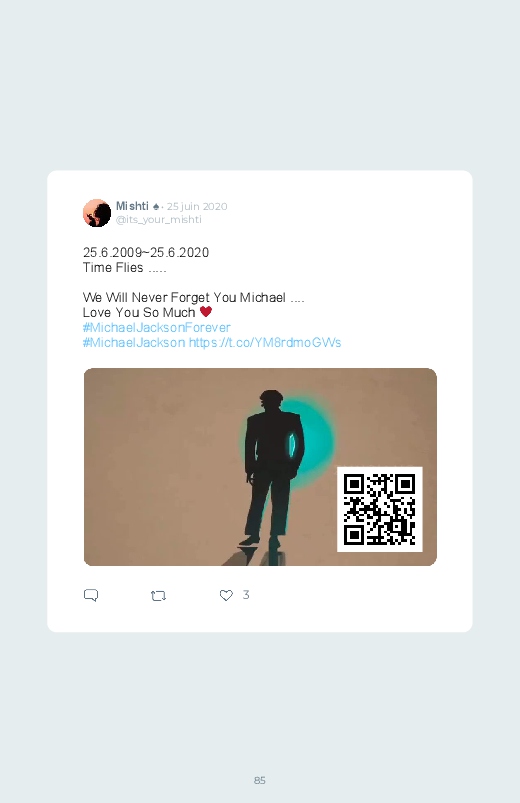Click the silhouette figure's hat
This screenshot has height=803, width=520.
tap(271, 396)
